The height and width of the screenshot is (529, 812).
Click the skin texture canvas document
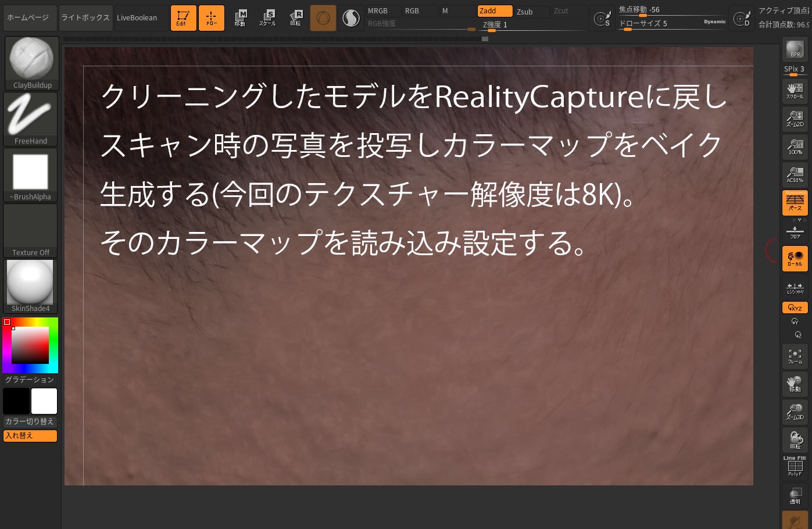click(409, 266)
